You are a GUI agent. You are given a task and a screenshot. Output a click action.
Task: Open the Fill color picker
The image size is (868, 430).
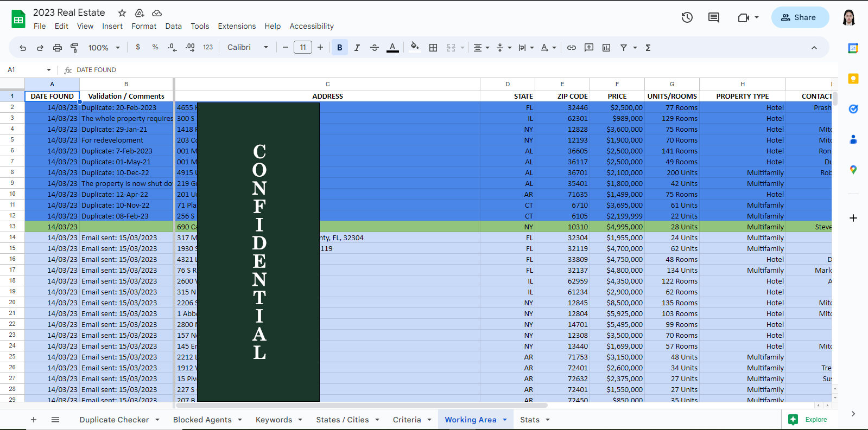pos(415,48)
